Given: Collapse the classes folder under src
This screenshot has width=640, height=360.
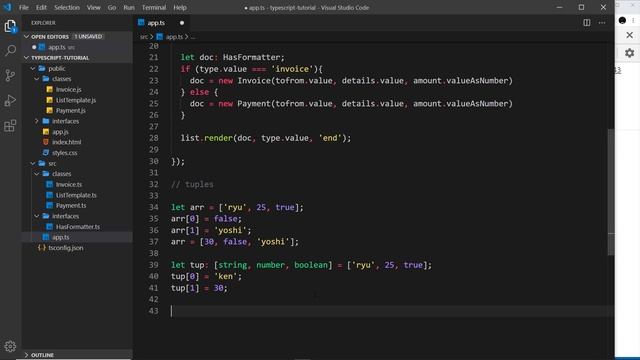Looking at the screenshot, I should point(37,174).
